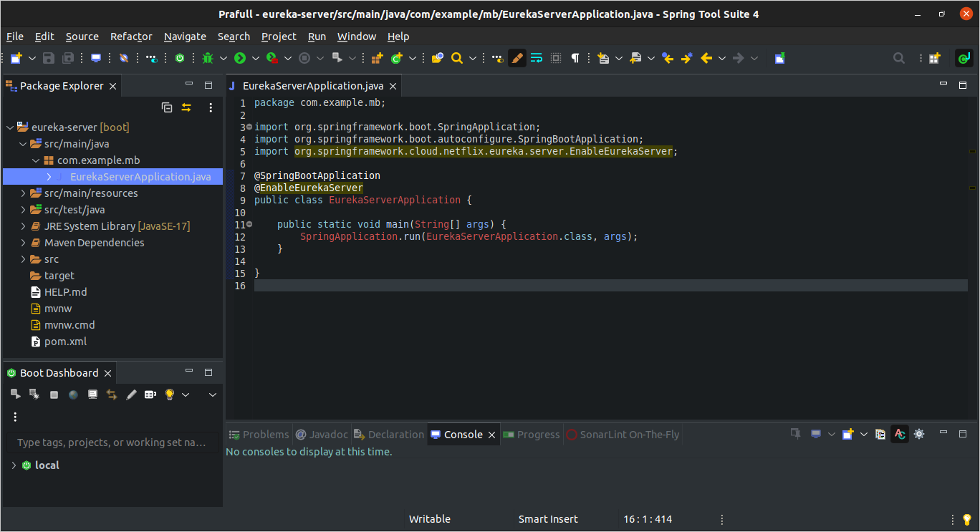Edit launch configuration with the pencil icon
Screen dimensions: 980x532
pyautogui.click(x=130, y=394)
